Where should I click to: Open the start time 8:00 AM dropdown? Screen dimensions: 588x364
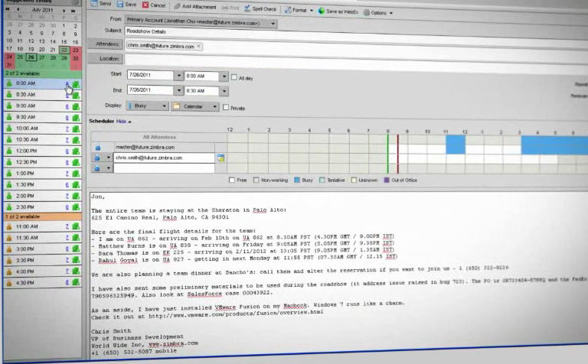(x=224, y=76)
